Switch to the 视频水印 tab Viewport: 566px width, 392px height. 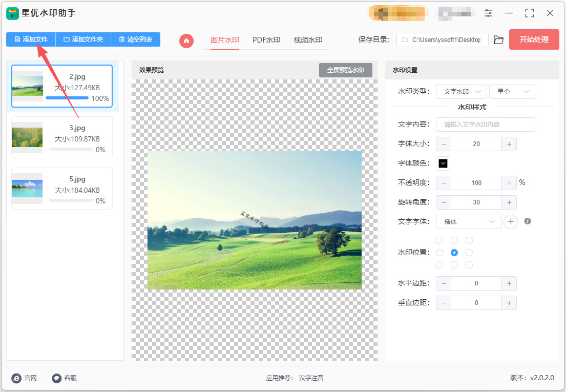(x=308, y=40)
